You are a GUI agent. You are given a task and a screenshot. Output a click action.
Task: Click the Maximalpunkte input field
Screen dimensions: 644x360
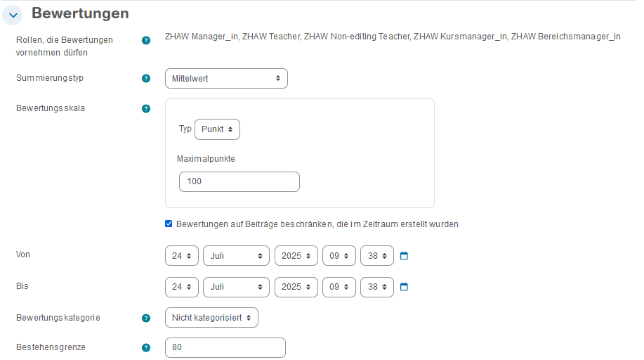tap(239, 181)
